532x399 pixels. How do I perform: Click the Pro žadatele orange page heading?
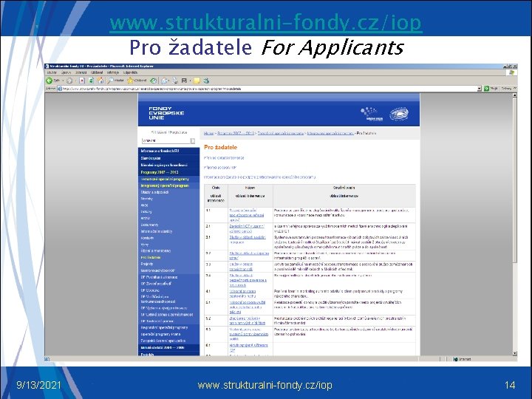pos(220,147)
